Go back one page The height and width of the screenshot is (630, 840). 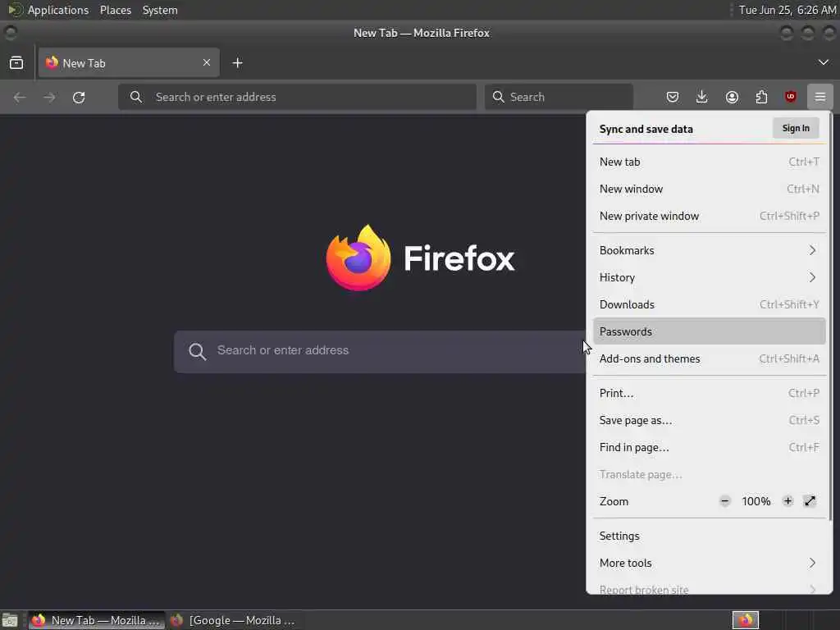pyautogui.click(x=20, y=97)
